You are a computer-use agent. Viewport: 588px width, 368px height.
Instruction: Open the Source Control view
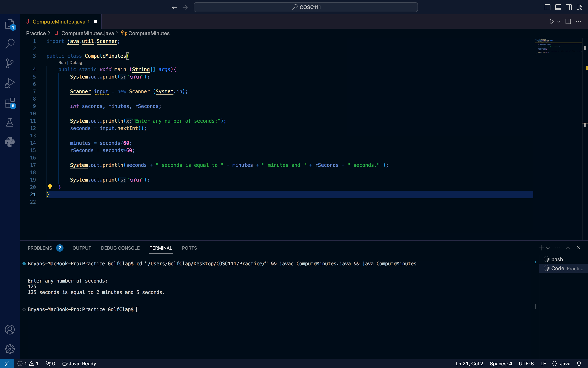(10, 63)
